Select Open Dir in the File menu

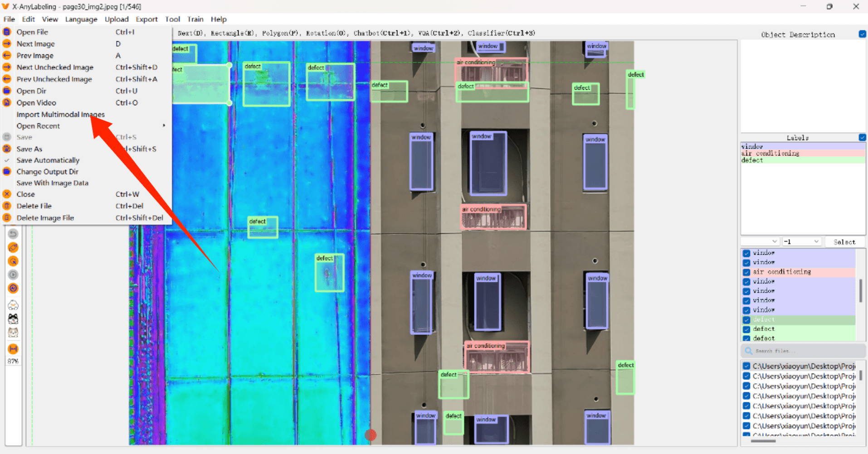tap(31, 91)
